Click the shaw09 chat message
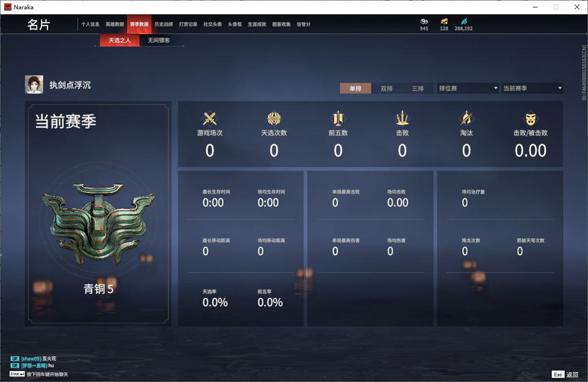The image size is (588, 382). pos(33,359)
